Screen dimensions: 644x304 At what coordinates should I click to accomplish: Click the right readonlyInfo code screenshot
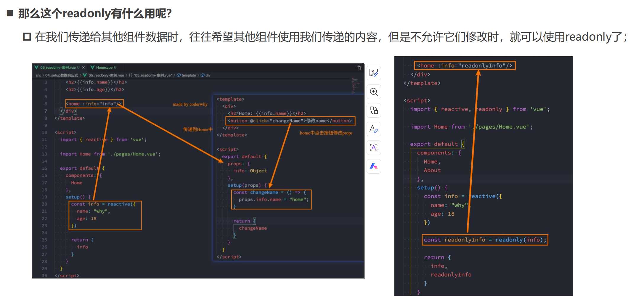coord(483,176)
